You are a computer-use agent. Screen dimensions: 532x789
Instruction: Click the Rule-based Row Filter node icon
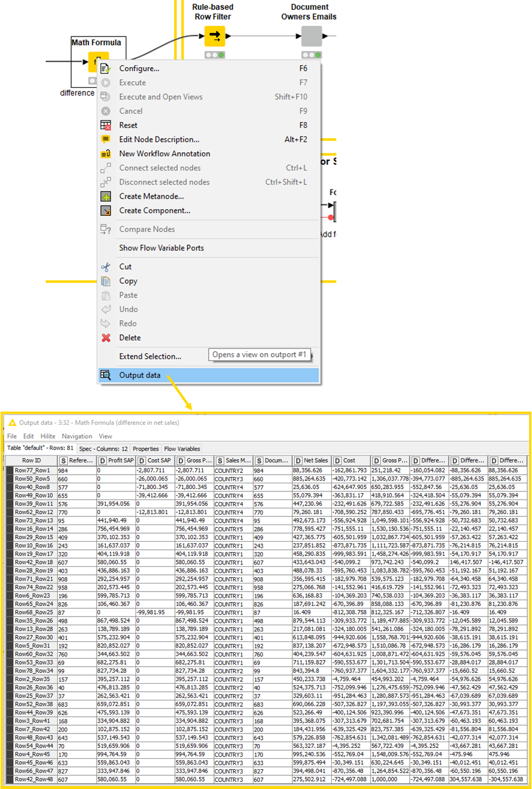click(x=215, y=36)
